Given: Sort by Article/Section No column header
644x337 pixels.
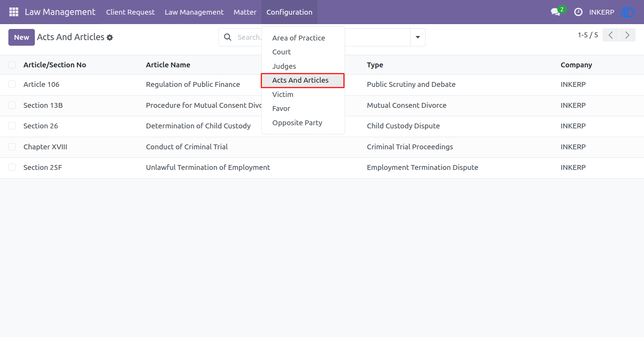Looking at the screenshot, I should click(x=55, y=65).
